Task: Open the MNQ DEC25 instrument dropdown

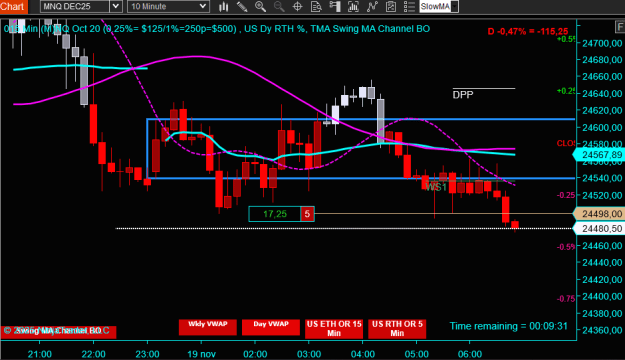Action: 116,6
